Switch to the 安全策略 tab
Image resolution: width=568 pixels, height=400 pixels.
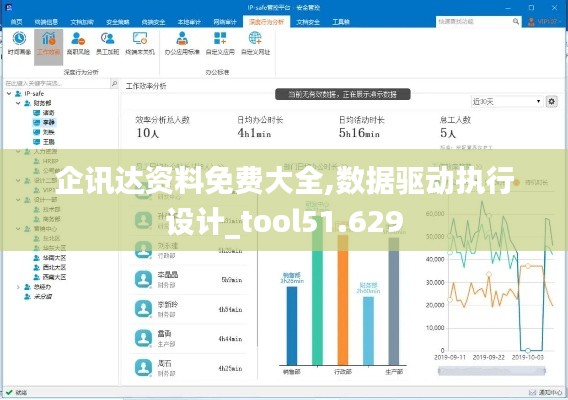118,22
